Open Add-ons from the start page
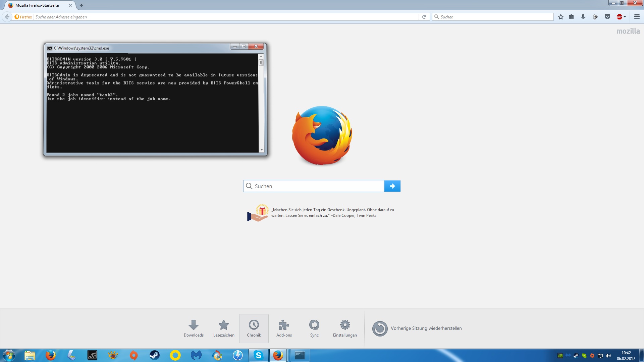Screen dimensions: 644x362 (x=284, y=328)
